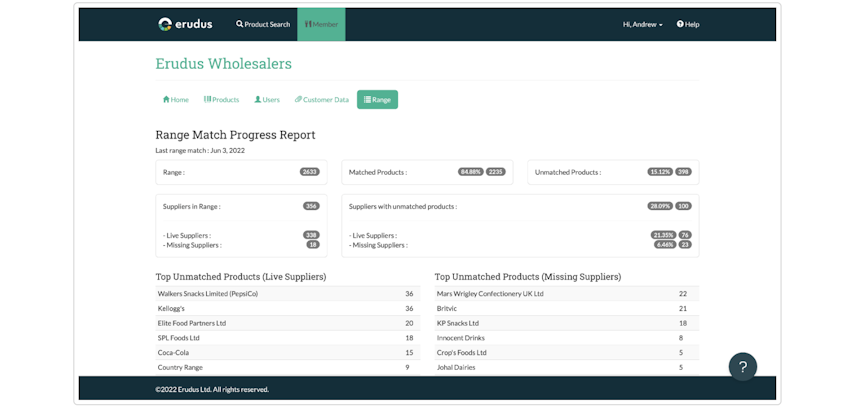Select the Walkers Snacks Limited (PepsiCo) row

288,294
